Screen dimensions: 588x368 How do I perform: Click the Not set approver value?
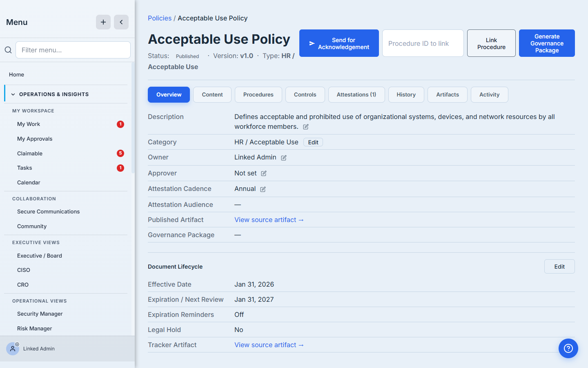point(245,173)
